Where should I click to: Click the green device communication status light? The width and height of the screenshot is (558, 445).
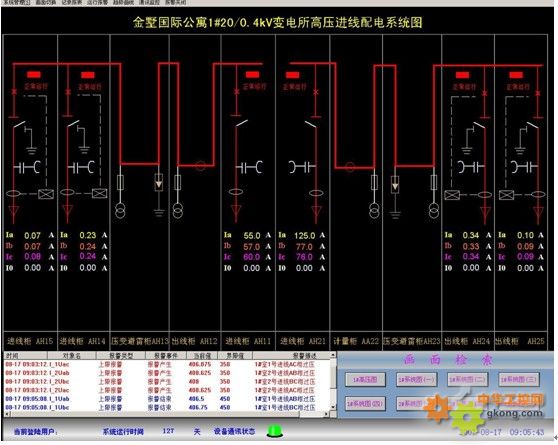pos(275,431)
